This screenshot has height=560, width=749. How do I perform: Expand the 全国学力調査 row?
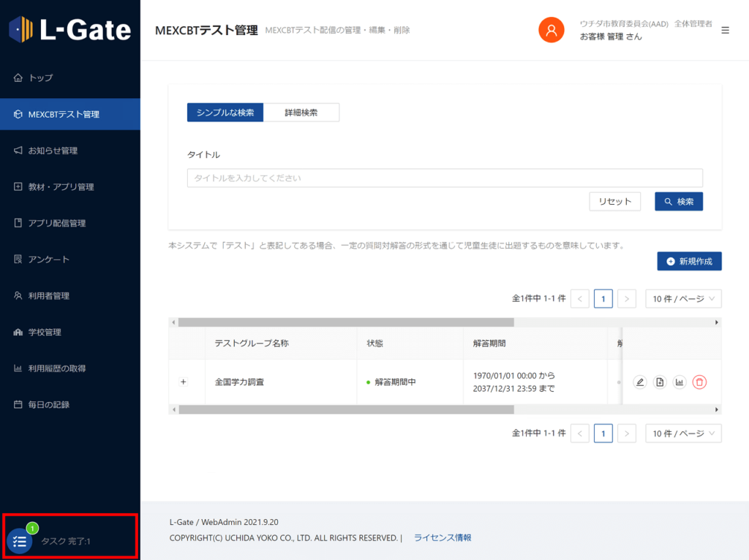(x=184, y=382)
